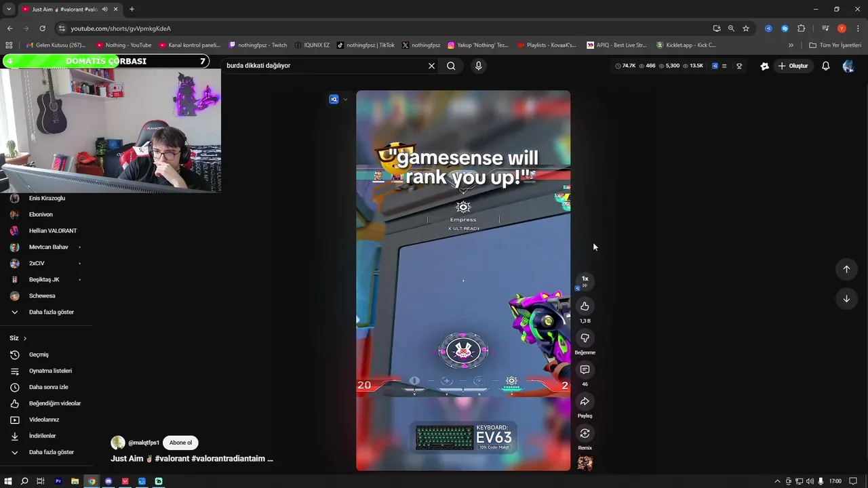The image size is (868, 488).
Task: Open Discord from the taskbar
Action: point(108,481)
